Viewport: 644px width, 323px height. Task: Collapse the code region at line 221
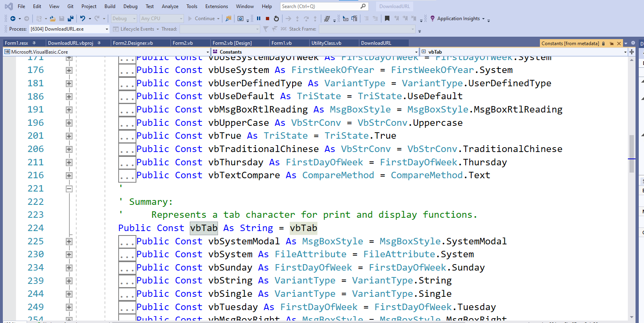69,189
